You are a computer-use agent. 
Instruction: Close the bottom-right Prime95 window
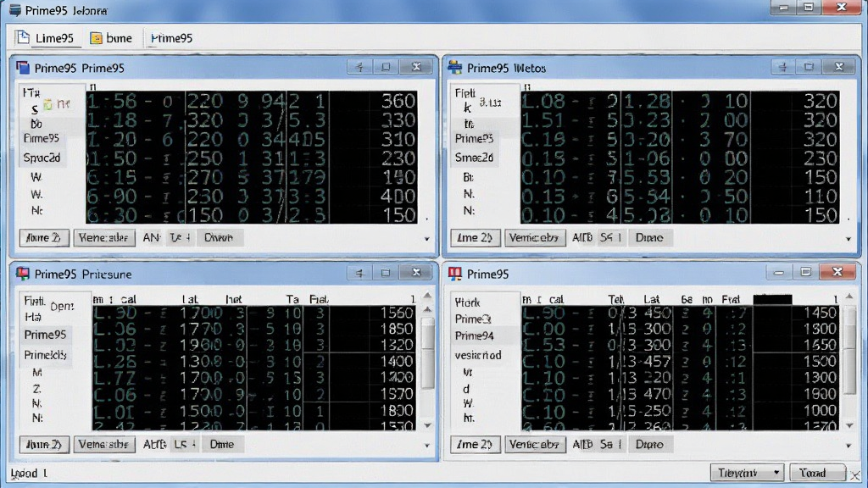coord(837,272)
